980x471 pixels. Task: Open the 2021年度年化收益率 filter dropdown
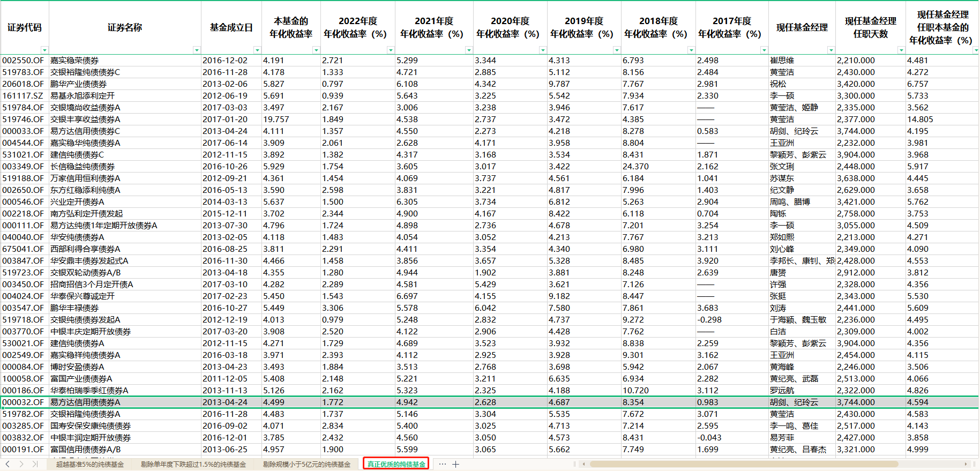tap(469, 50)
